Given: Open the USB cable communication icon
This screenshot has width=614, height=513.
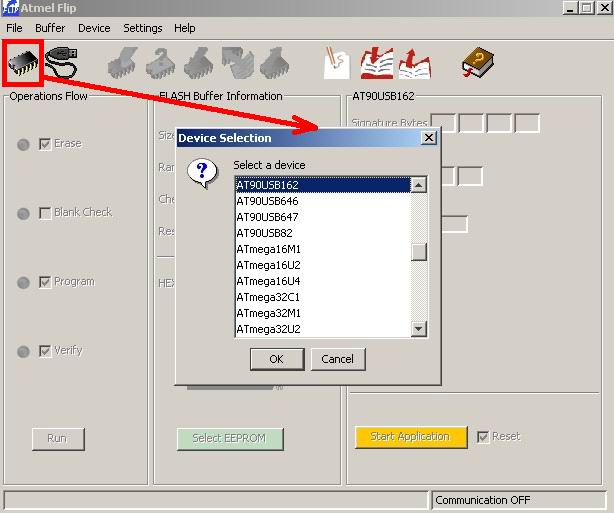Looking at the screenshot, I should 61,63.
